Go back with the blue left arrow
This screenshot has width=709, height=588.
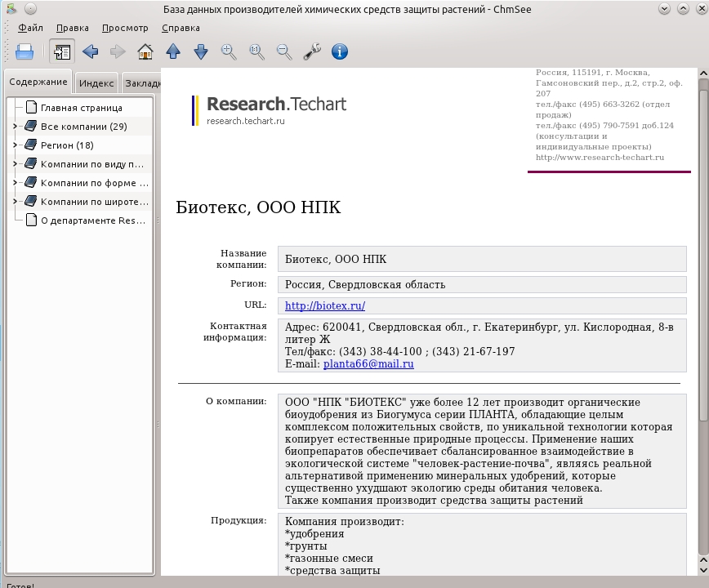click(x=91, y=51)
